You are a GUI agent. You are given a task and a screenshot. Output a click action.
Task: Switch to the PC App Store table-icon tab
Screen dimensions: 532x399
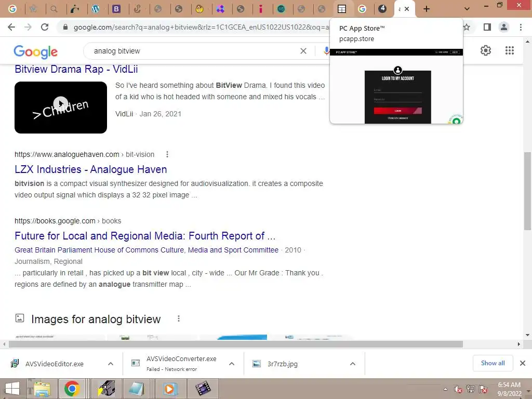[x=342, y=9]
